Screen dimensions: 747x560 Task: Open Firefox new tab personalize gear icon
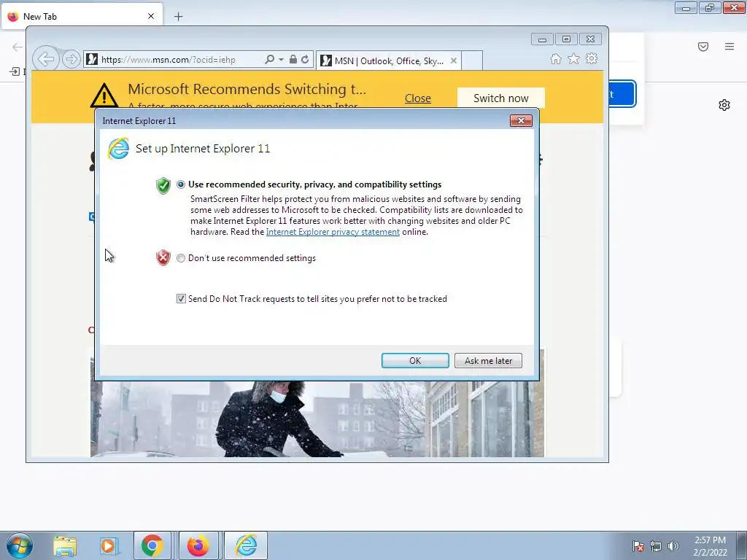[724, 105]
